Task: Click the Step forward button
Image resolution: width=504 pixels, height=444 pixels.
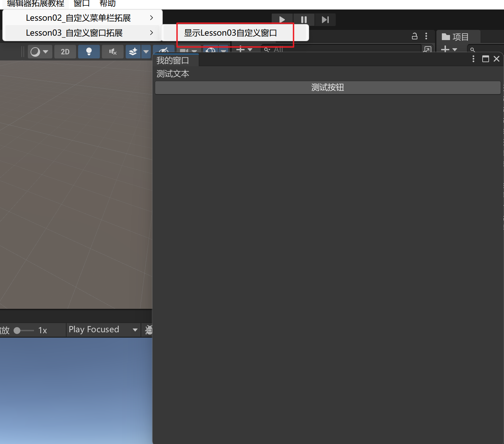Action: (325, 20)
